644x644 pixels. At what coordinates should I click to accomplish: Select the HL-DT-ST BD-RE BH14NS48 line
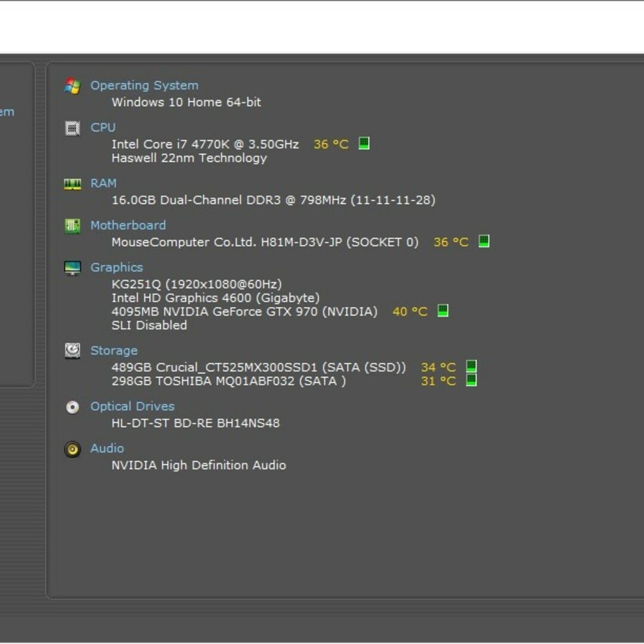[196, 423]
